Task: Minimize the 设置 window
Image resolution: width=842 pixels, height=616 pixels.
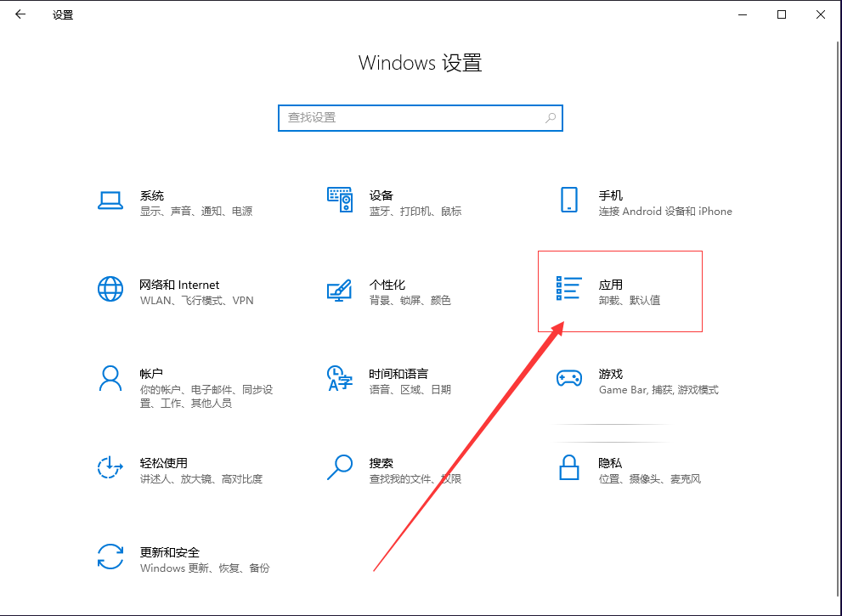Action: tap(743, 14)
